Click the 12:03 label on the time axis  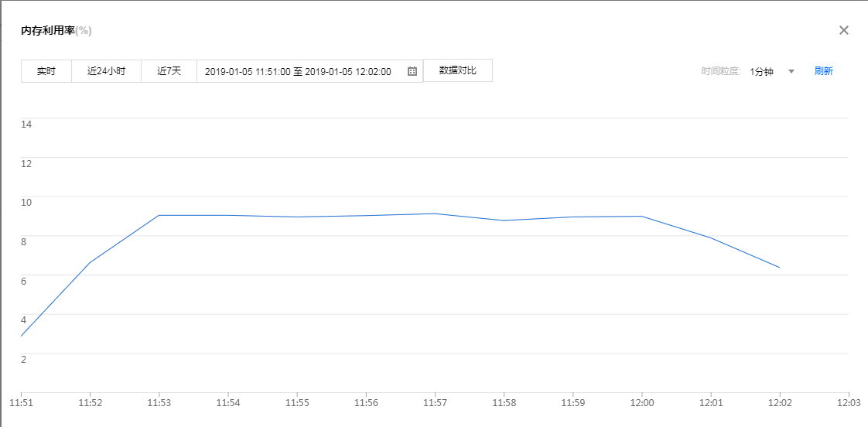(x=849, y=403)
